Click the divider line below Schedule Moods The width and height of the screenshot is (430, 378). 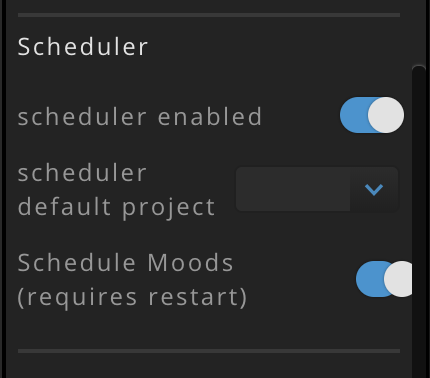point(209,351)
